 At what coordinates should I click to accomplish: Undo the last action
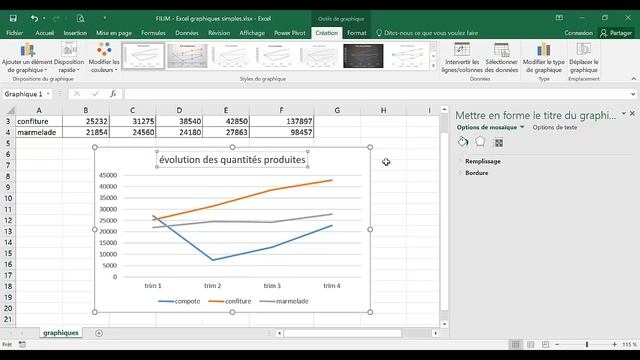pyautogui.click(x=34, y=18)
